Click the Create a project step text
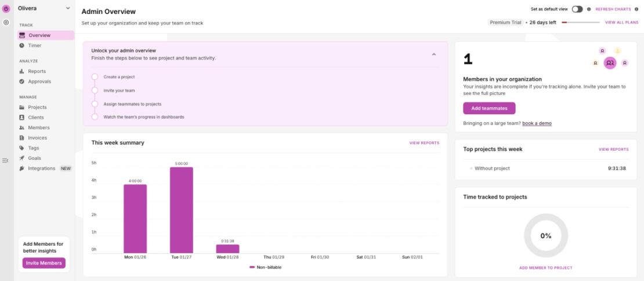Image resolution: width=644 pixels, height=281 pixels. (x=119, y=76)
